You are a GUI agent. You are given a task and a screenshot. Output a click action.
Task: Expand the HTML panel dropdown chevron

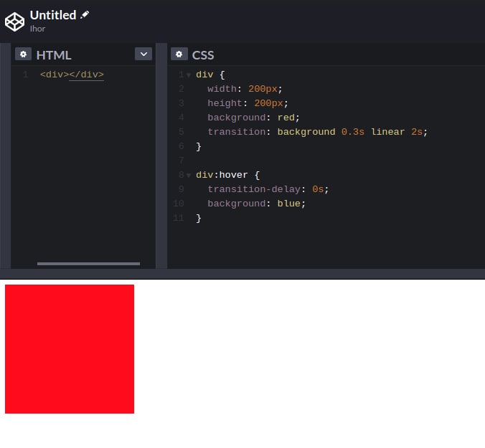[143, 54]
